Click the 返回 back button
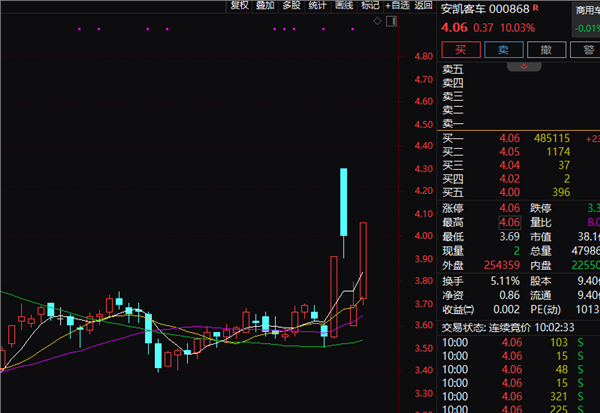Image resolution: width=600 pixels, height=413 pixels. tap(423, 5)
